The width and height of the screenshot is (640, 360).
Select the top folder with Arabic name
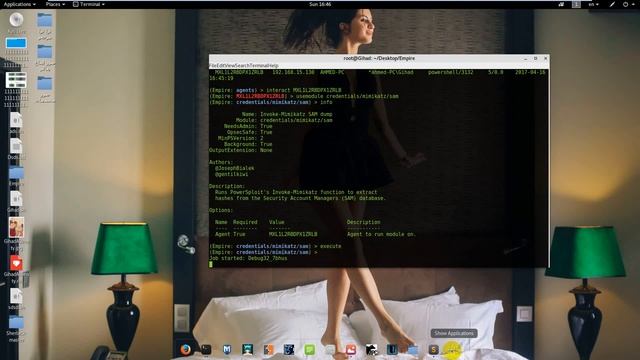click(44, 20)
